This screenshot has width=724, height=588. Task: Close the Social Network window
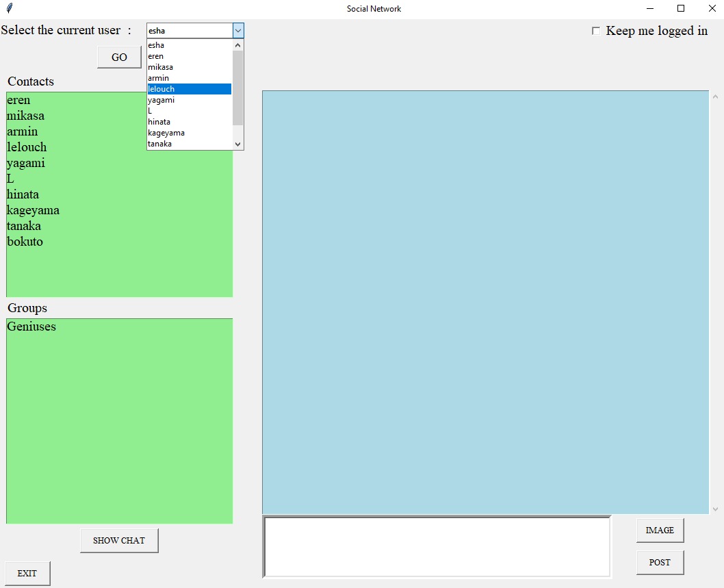[712, 8]
